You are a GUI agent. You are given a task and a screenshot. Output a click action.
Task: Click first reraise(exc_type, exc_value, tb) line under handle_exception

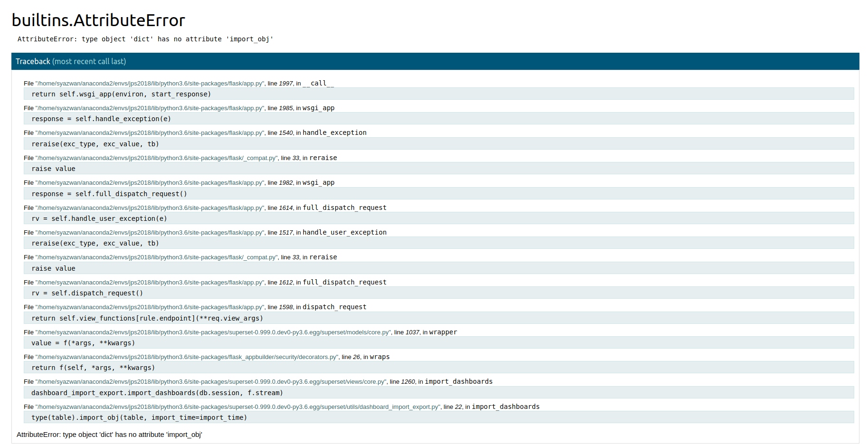[x=439, y=144]
